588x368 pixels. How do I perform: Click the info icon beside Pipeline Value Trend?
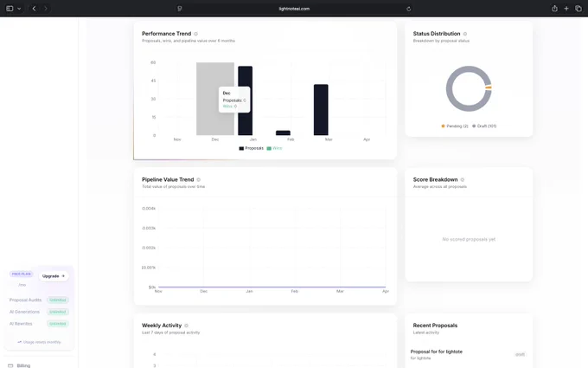coord(199,180)
